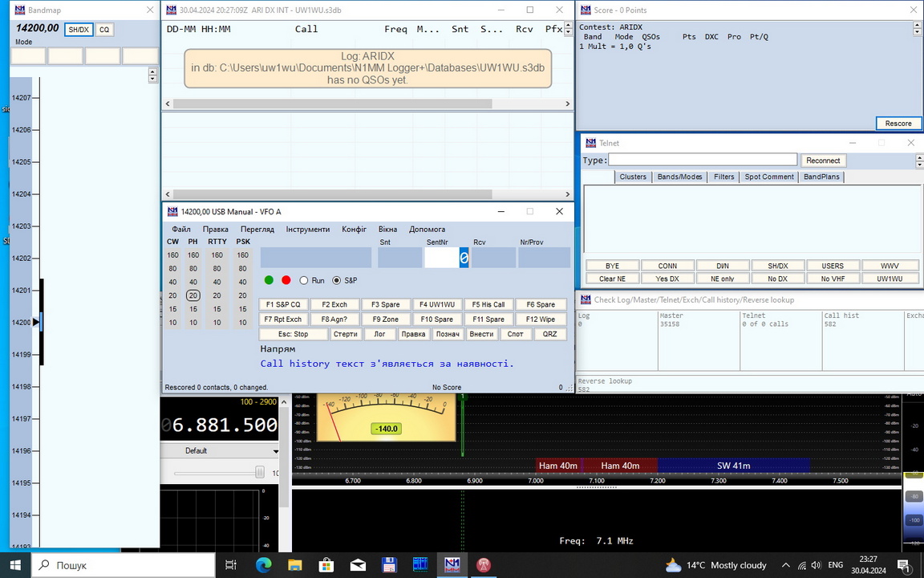Select the Run mode radio button

304,280
